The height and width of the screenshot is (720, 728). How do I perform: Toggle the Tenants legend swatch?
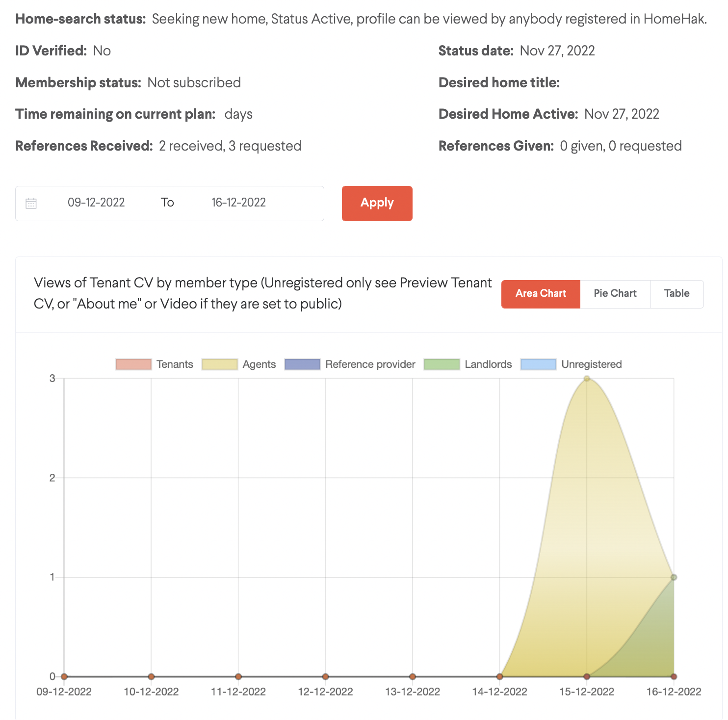pos(133,364)
